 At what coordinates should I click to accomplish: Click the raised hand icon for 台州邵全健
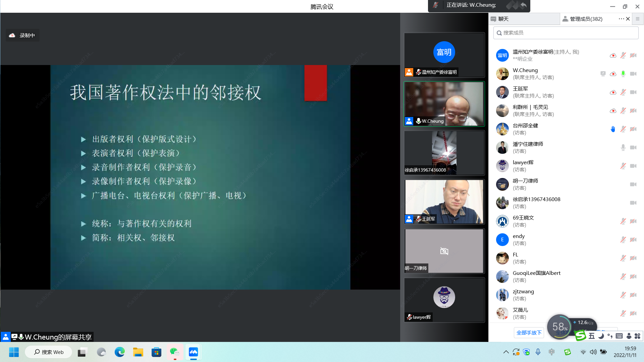point(613,129)
